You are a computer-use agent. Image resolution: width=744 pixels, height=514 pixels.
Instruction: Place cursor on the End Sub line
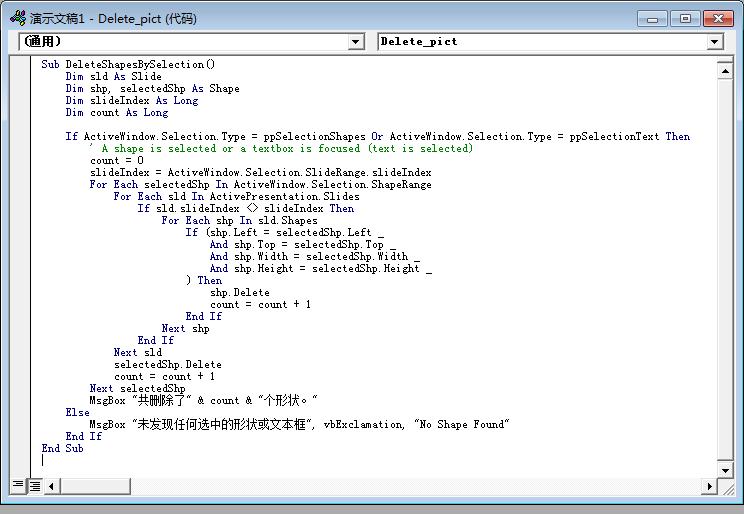pos(62,448)
